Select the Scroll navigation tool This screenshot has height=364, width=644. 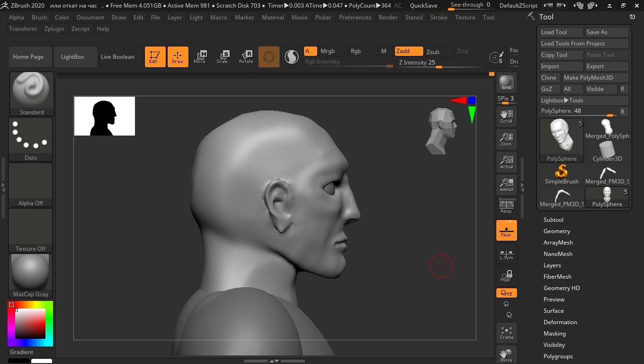point(506,116)
